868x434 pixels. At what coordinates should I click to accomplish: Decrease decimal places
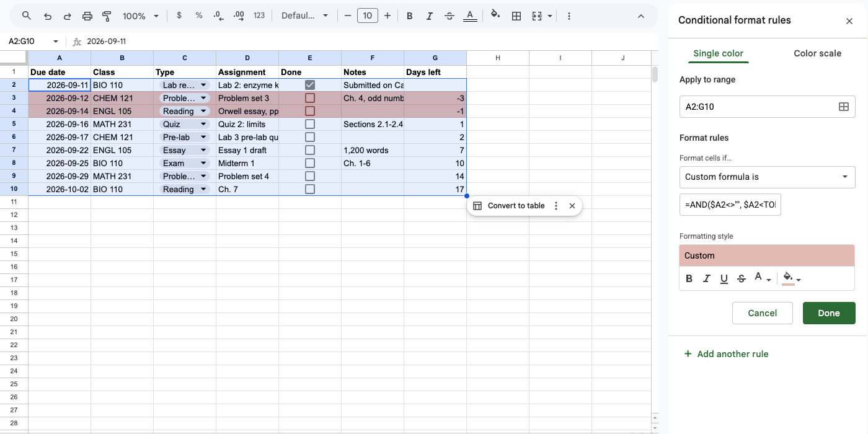pyautogui.click(x=218, y=15)
